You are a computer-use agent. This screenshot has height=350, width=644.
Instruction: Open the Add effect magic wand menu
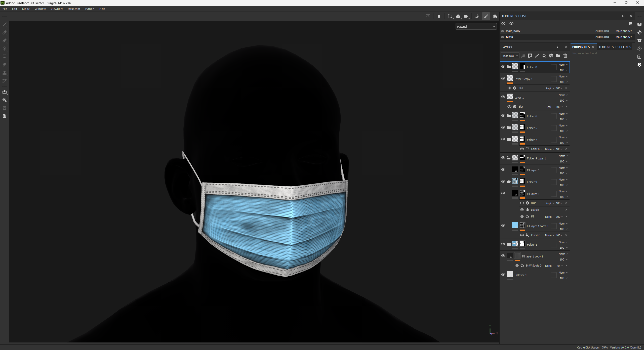point(523,56)
